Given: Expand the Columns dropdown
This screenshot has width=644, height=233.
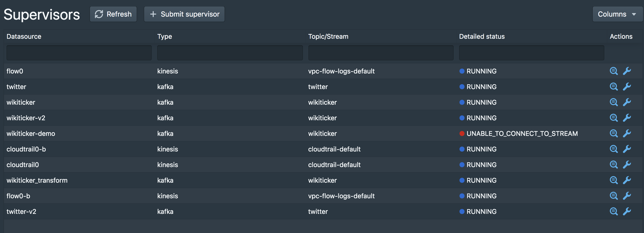Looking at the screenshot, I should point(617,14).
